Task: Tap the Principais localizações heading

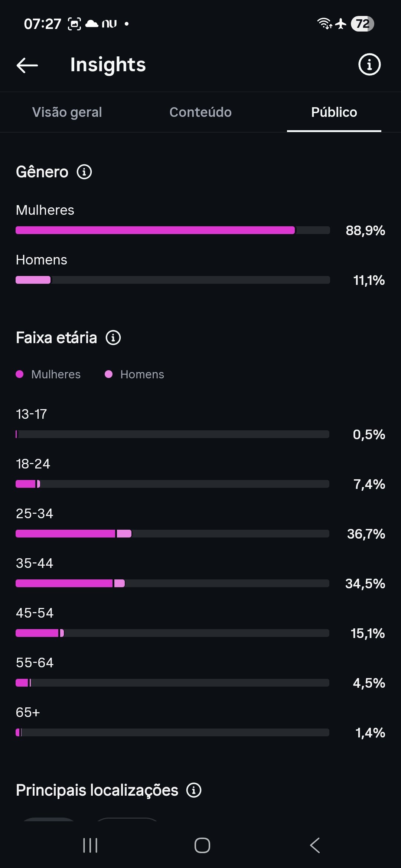Action: 97,790
